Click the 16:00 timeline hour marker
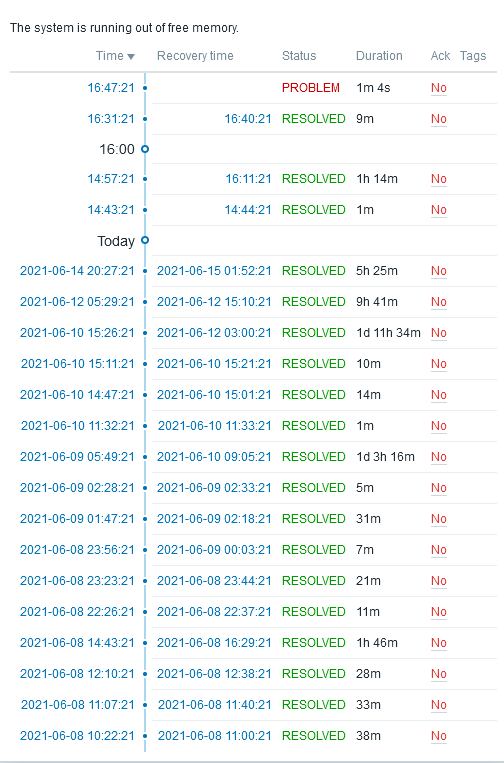 (x=145, y=149)
